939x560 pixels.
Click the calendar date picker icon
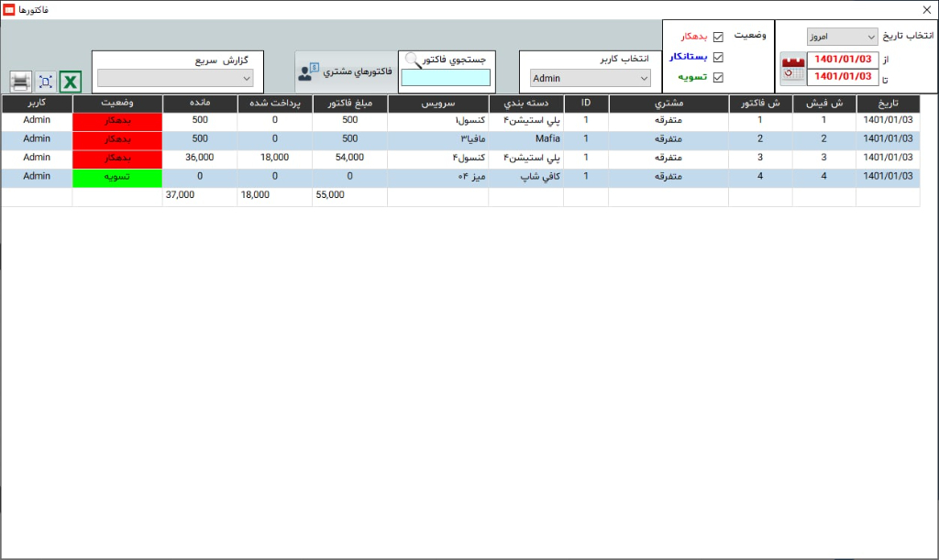tap(792, 69)
